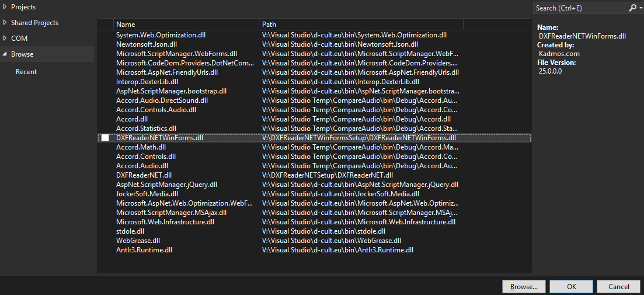
Task: Expand the COM category
Action: pyautogui.click(x=5, y=38)
